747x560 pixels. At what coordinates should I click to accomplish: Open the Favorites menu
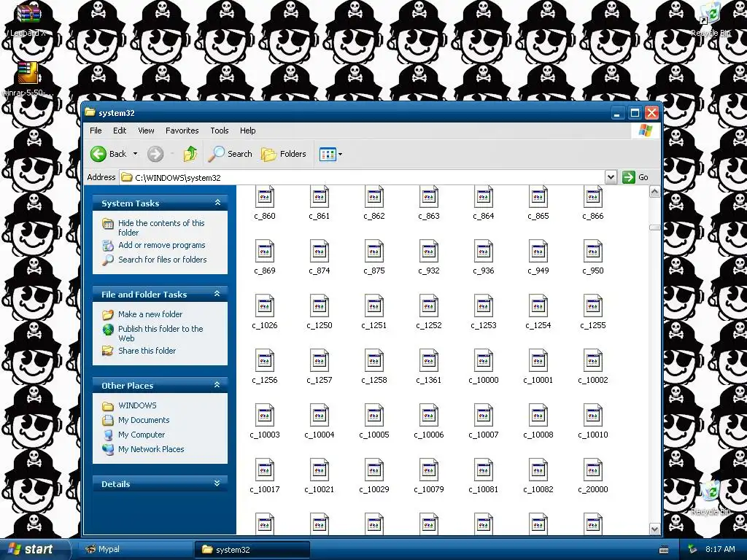182,131
